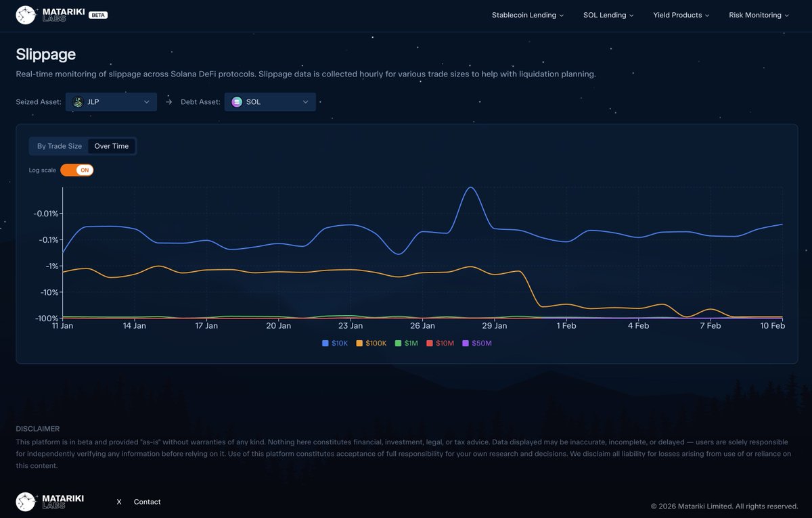Click the 10 Feb x-axis label
This screenshot has width=812, height=518.
coord(773,326)
